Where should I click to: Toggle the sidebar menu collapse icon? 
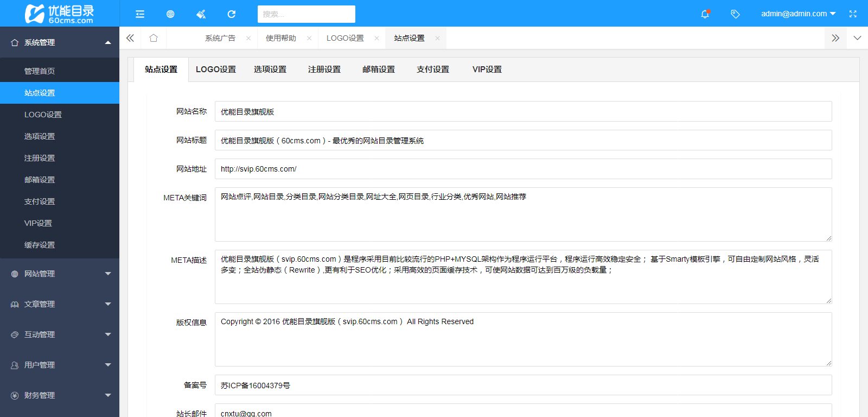coord(140,14)
